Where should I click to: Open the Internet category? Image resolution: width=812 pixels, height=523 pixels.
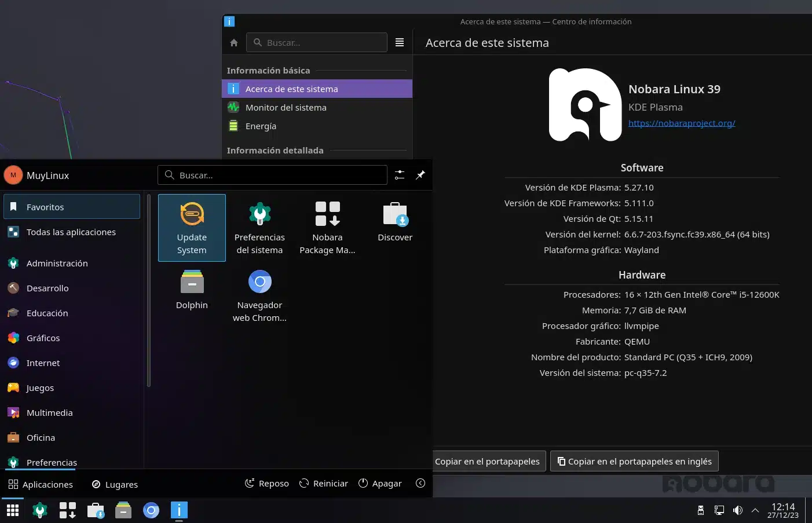[x=72, y=363]
